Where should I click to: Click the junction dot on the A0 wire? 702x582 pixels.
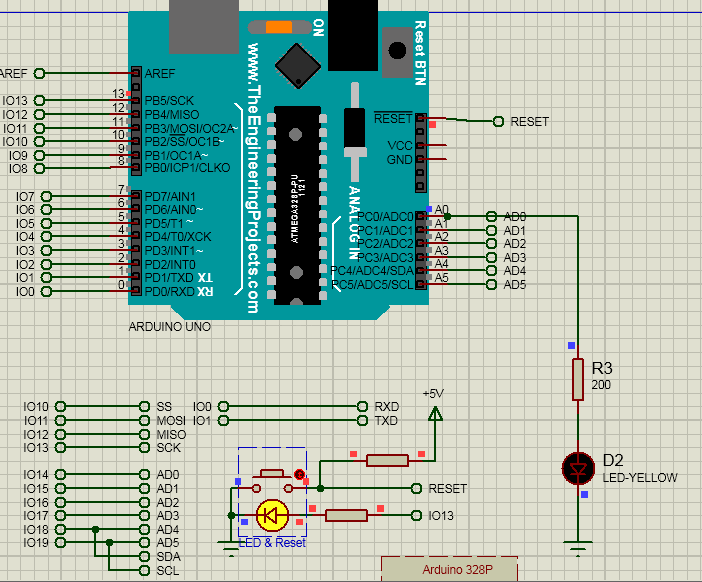point(447,217)
